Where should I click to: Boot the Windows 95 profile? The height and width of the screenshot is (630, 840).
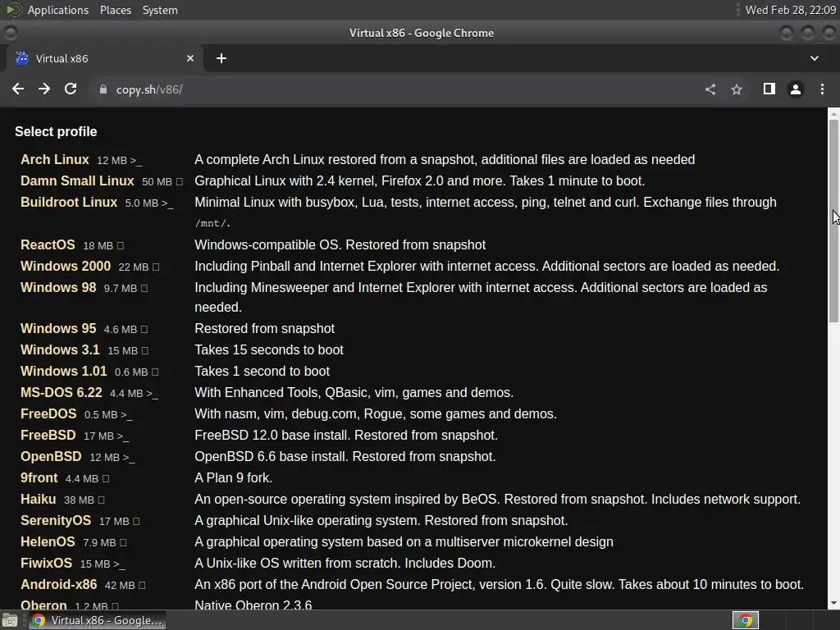point(58,328)
